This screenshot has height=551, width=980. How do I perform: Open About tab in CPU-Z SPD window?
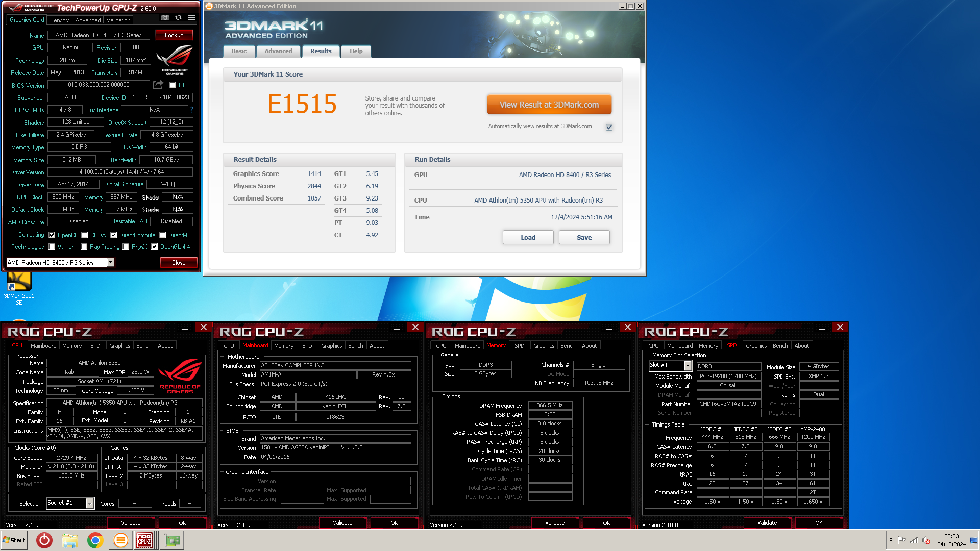pos(801,346)
